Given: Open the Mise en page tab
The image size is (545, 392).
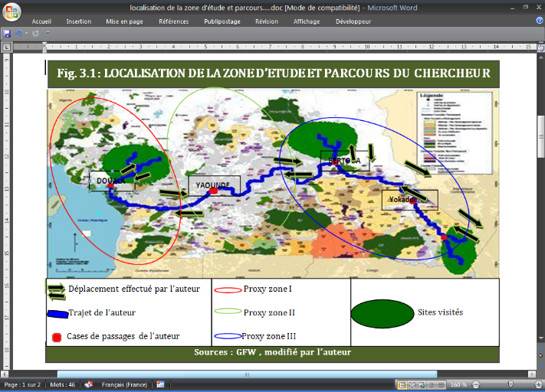Looking at the screenshot, I should (x=123, y=21).
